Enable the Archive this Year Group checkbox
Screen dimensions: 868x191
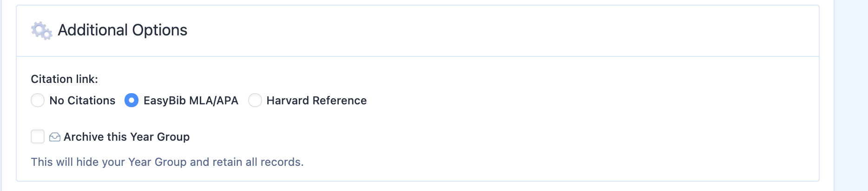(x=38, y=136)
